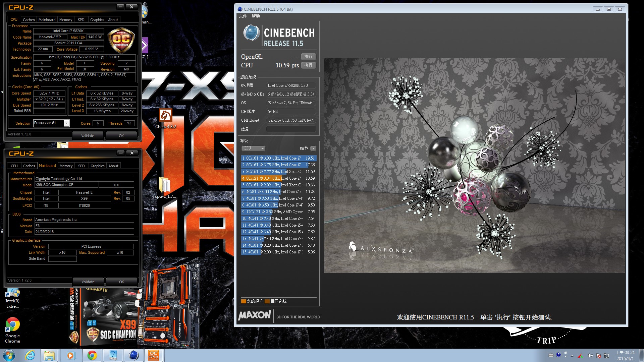Switch to OC CPU-Z on the taskbar

154,355
